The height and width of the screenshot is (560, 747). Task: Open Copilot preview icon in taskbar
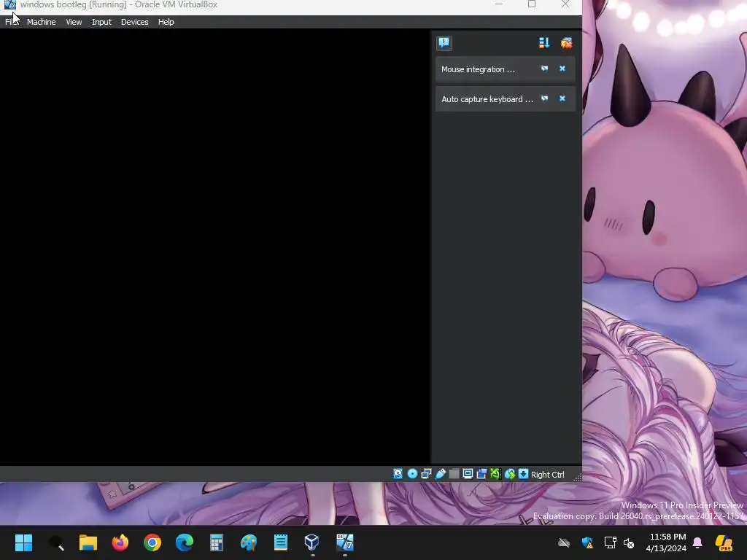click(x=724, y=542)
